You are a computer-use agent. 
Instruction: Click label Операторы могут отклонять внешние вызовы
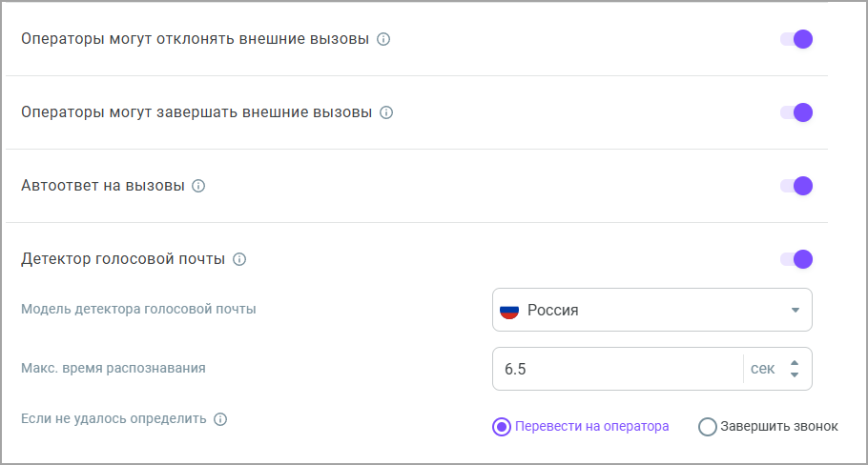point(195,39)
